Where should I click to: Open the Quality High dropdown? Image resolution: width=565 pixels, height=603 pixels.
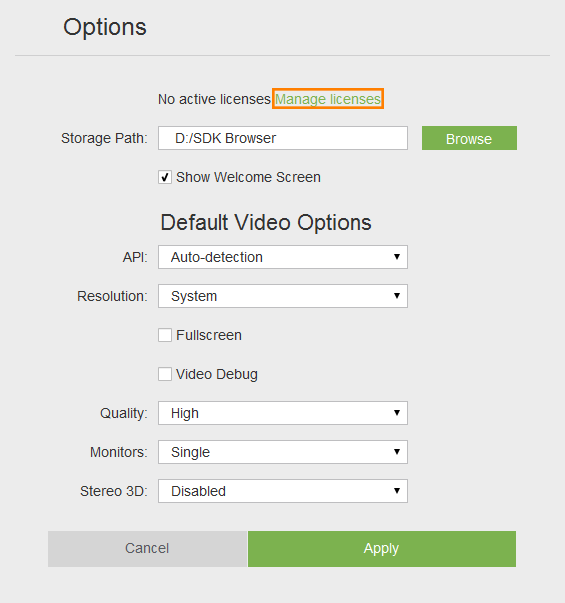click(283, 413)
